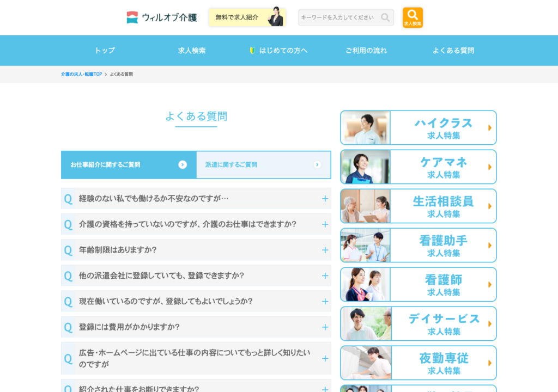
Task: Open the 看護師 求人特集 banner
Action: tap(418, 285)
